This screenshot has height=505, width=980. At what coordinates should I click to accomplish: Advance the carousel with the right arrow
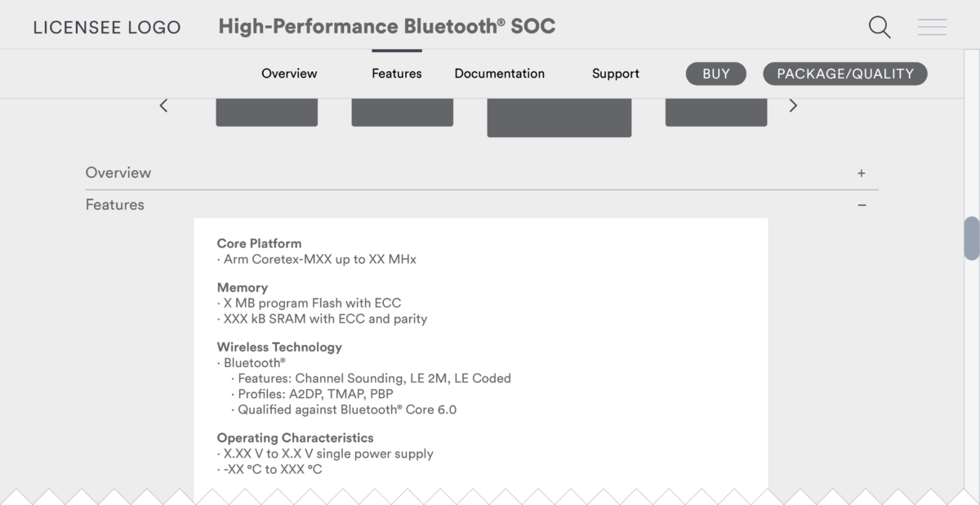pos(792,105)
